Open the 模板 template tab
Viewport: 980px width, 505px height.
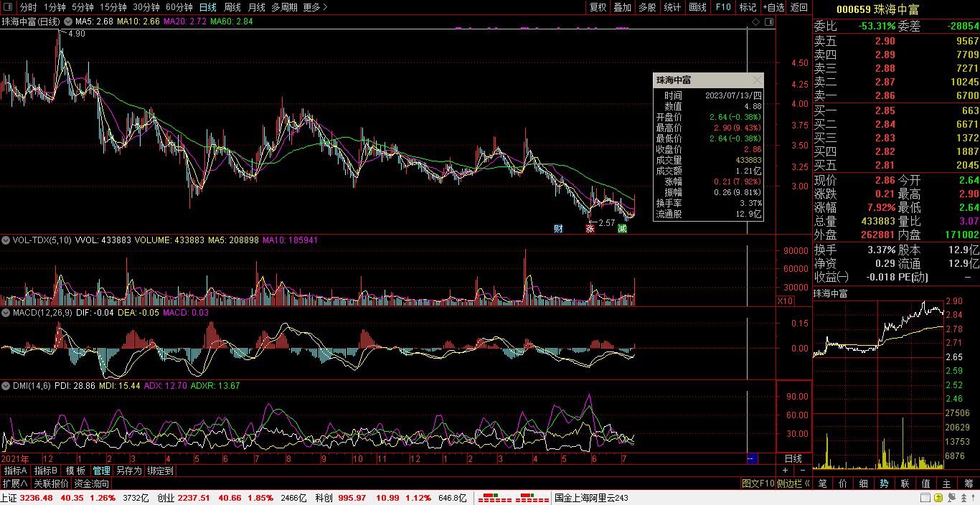coord(75,471)
